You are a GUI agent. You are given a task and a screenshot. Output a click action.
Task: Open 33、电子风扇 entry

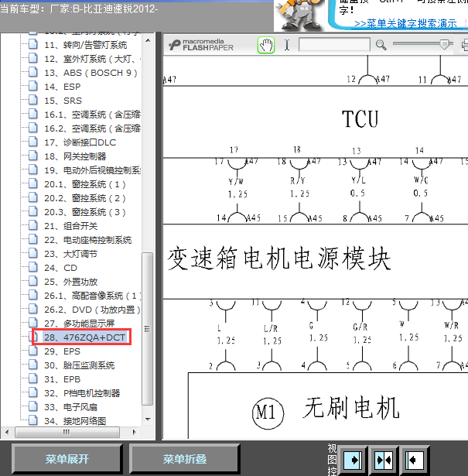(70, 407)
